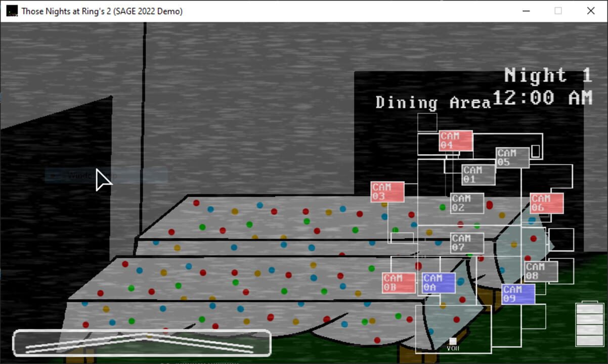Select the blue CAM 09 camera
The image size is (608, 364).
(518, 294)
